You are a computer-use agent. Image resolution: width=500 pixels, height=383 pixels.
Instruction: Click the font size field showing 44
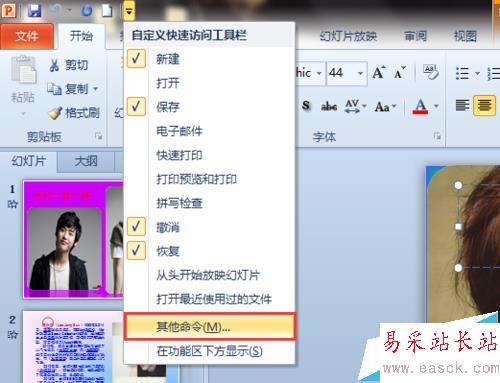[x=341, y=73]
